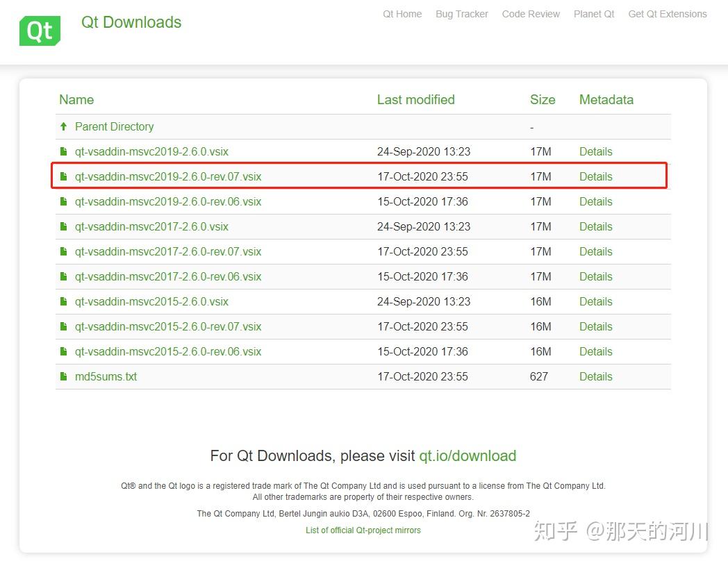Click the Qt logo icon

[40, 31]
